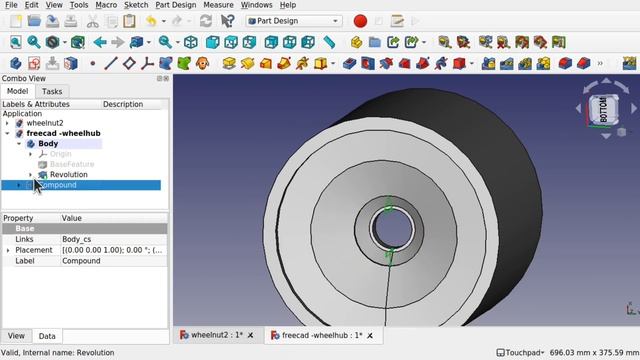640x360 pixels.
Task: Click the Linear pattern icon
Action: 507,63
